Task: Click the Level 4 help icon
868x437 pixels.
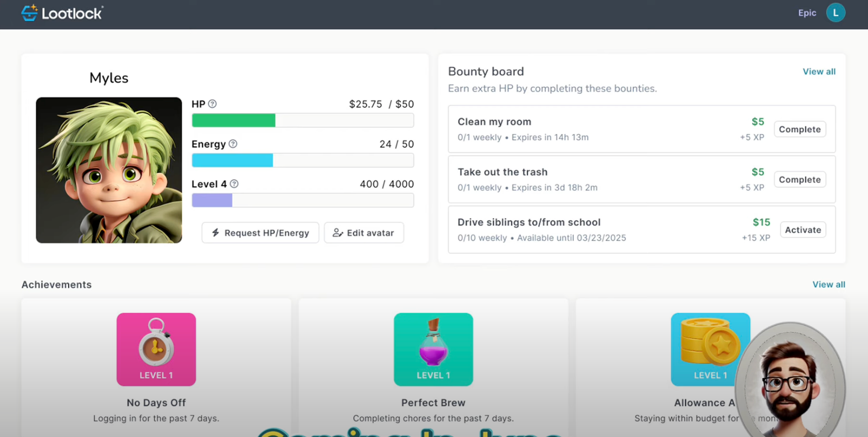Action: pyautogui.click(x=234, y=184)
